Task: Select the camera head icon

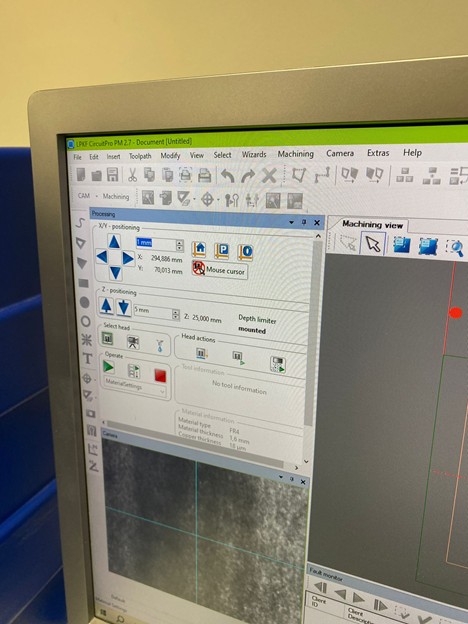Action: [133, 341]
